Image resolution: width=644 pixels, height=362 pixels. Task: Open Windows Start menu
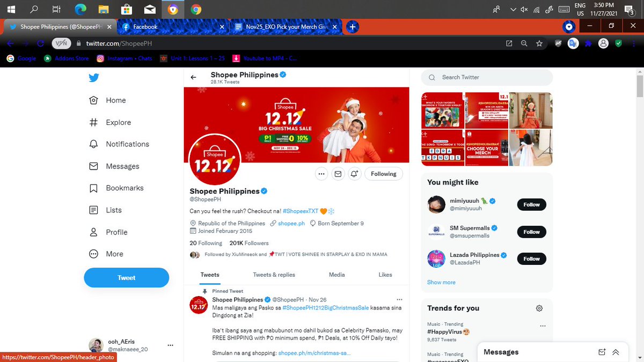[x=11, y=9]
